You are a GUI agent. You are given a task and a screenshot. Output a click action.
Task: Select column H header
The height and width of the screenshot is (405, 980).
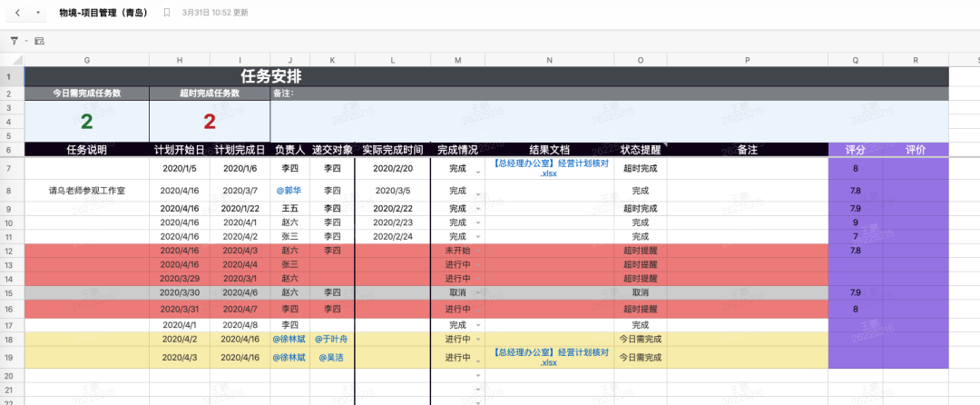180,60
